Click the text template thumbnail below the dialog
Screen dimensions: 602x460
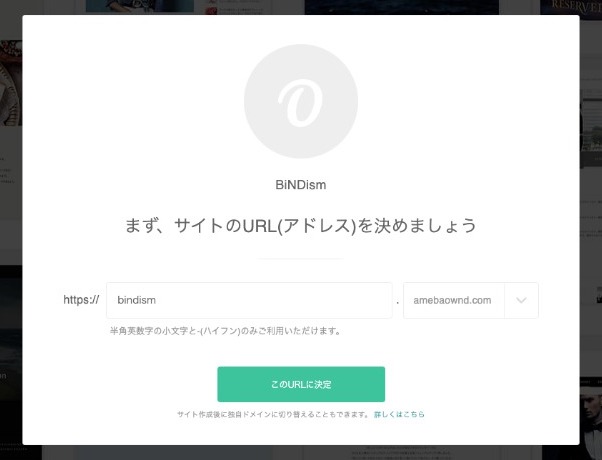point(401,453)
